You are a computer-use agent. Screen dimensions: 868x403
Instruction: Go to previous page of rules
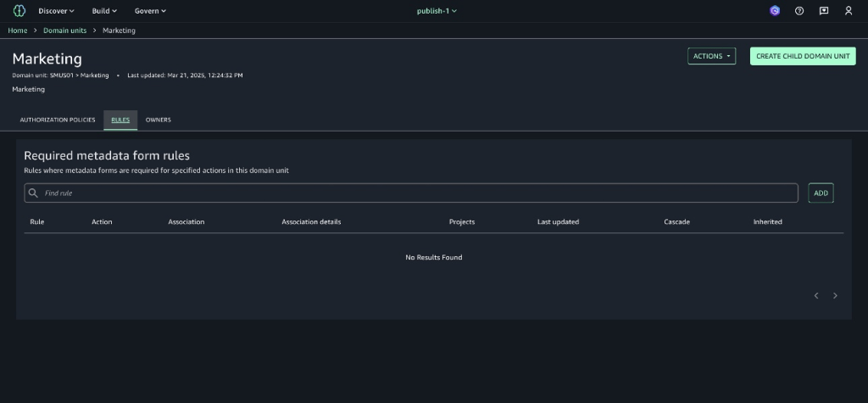pyautogui.click(x=815, y=295)
